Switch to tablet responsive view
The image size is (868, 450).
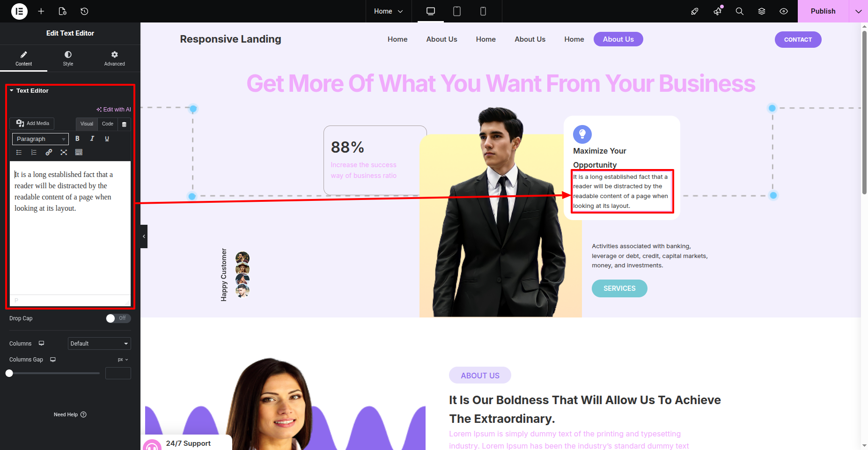tap(457, 11)
